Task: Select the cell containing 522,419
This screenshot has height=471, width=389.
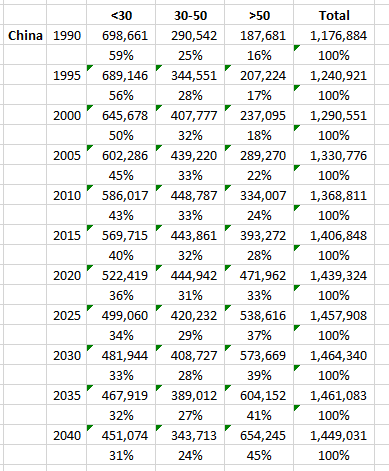Action: tap(121, 275)
